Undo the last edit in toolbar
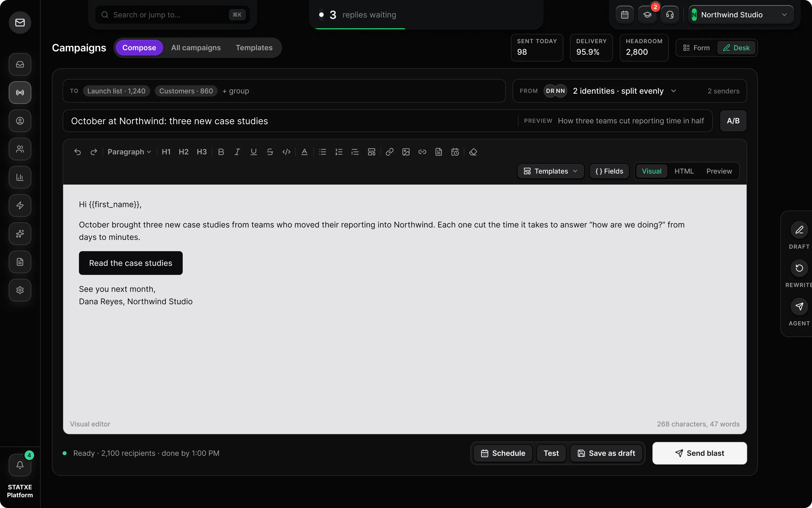 (x=78, y=152)
